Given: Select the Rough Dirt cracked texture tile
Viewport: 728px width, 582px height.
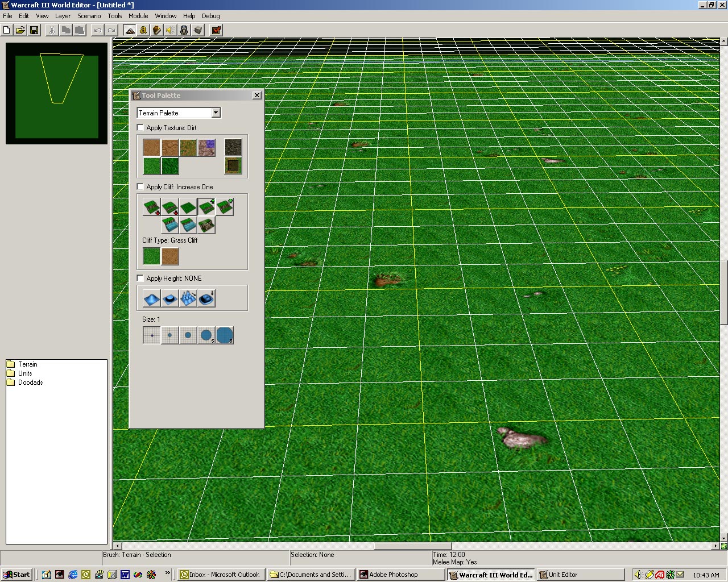Looking at the screenshot, I should coord(170,148).
